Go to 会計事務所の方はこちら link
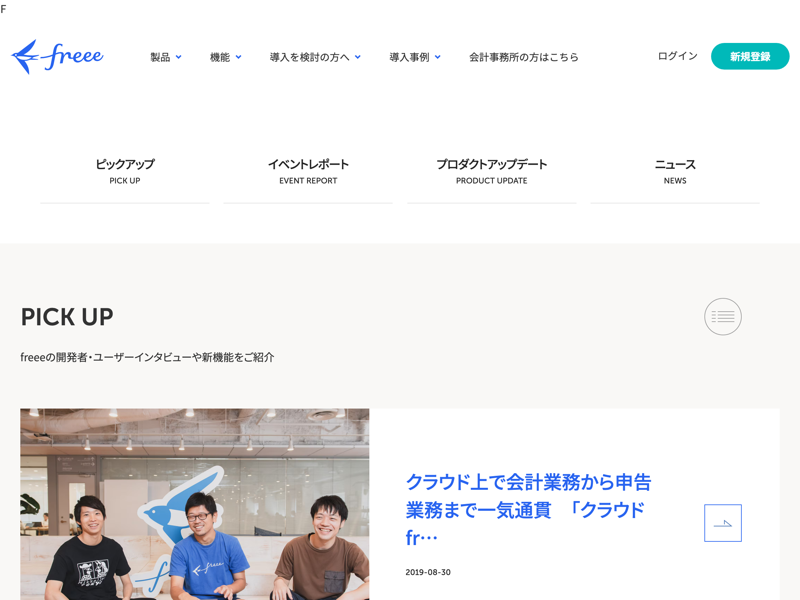 (x=523, y=57)
